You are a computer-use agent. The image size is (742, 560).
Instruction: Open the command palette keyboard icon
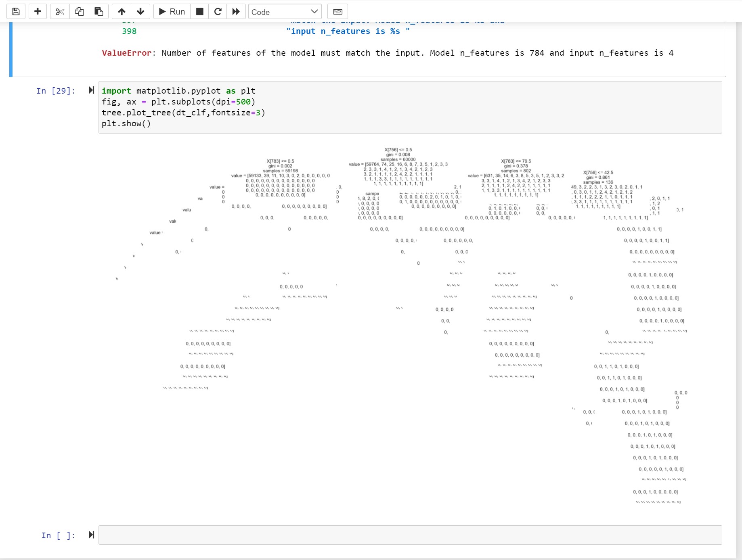pyautogui.click(x=337, y=11)
